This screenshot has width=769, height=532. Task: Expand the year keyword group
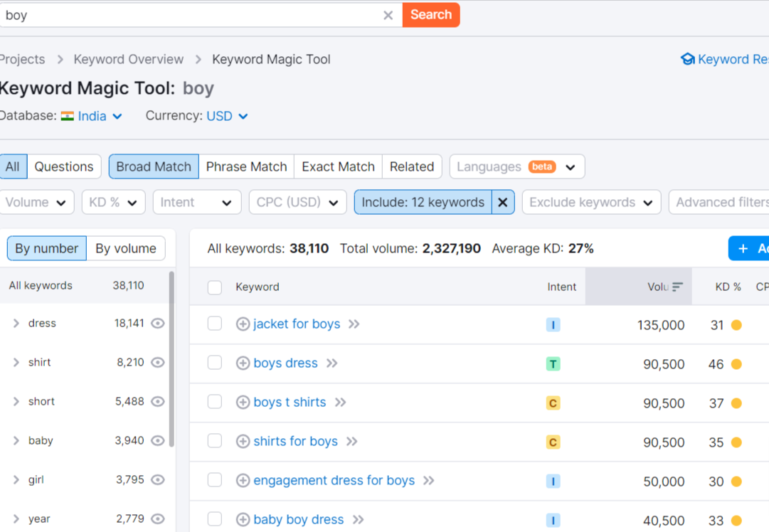[16, 518]
